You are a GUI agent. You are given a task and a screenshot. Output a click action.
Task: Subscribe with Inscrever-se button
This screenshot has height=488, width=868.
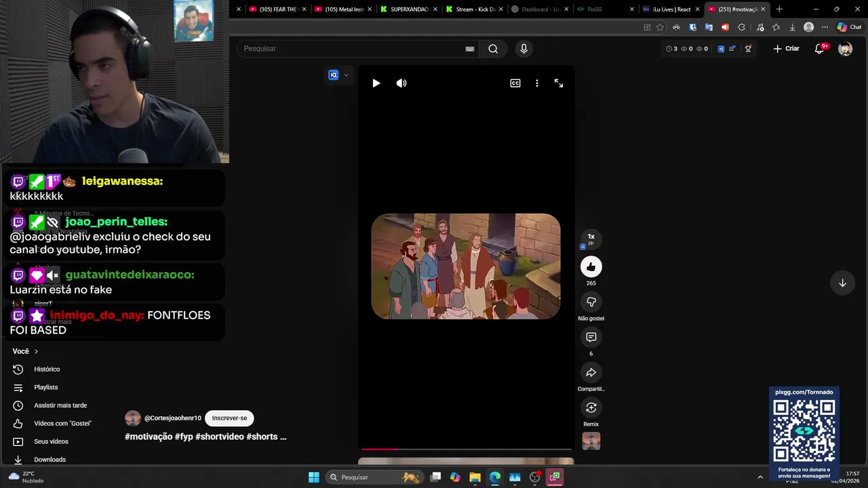point(229,418)
